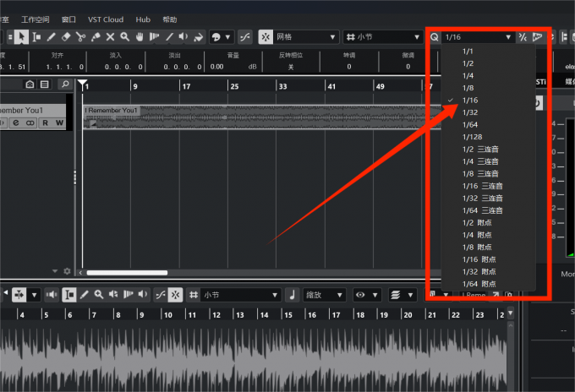This screenshot has height=392, width=575.
Task: Select the Play speaker tool in top toolbar
Action: pyautogui.click(x=183, y=37)
